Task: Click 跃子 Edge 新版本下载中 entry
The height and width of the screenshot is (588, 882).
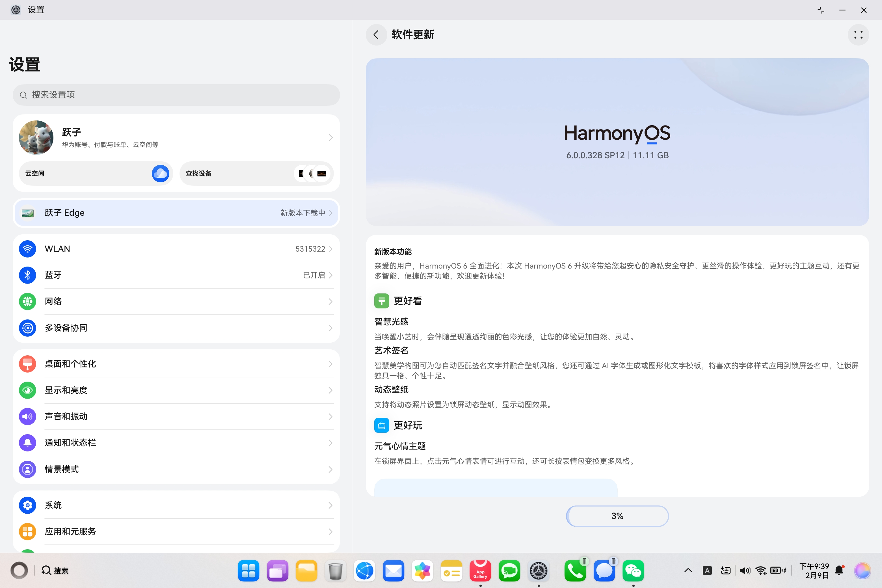Action: point(176,213)
